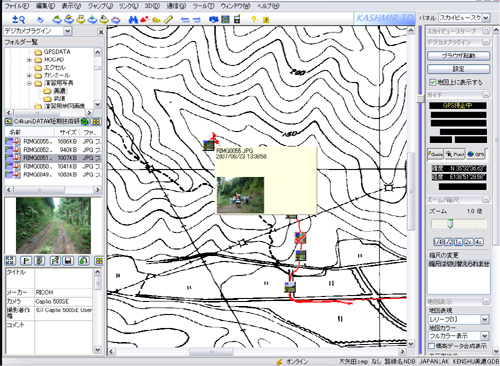Click the floppy disk save icon below preview
The image size is (500, 366).
click(x=68, y=261)
